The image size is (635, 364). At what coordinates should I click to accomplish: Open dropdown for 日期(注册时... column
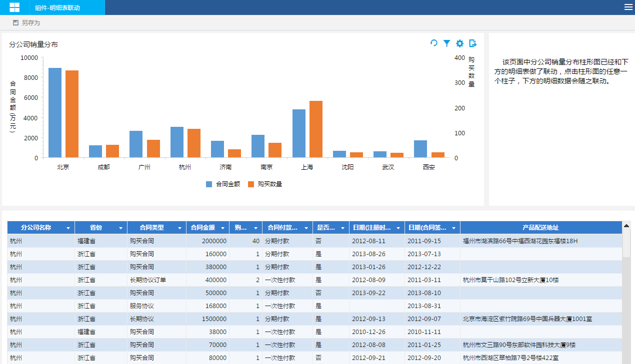(398, 228)
